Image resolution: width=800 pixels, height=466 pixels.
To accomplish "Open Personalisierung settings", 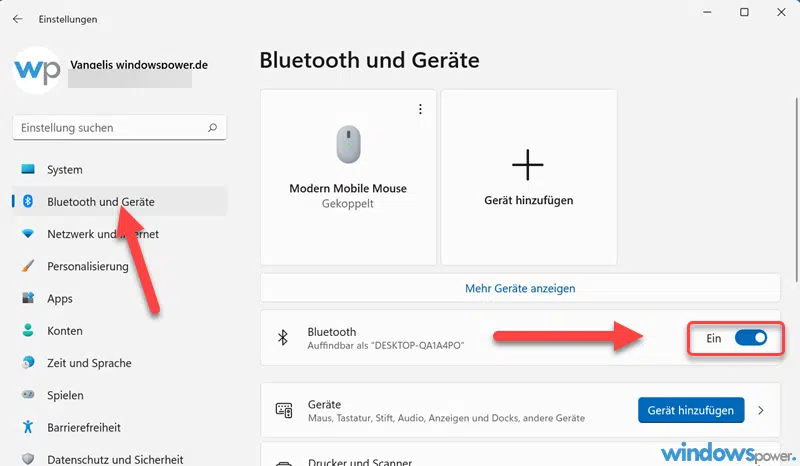I will tap(119, 266).
